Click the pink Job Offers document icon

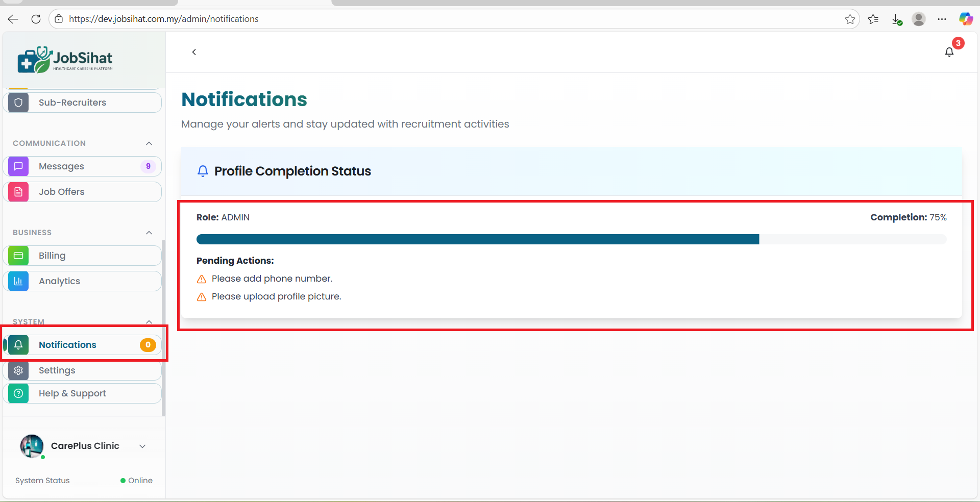(x=18, y=192)
